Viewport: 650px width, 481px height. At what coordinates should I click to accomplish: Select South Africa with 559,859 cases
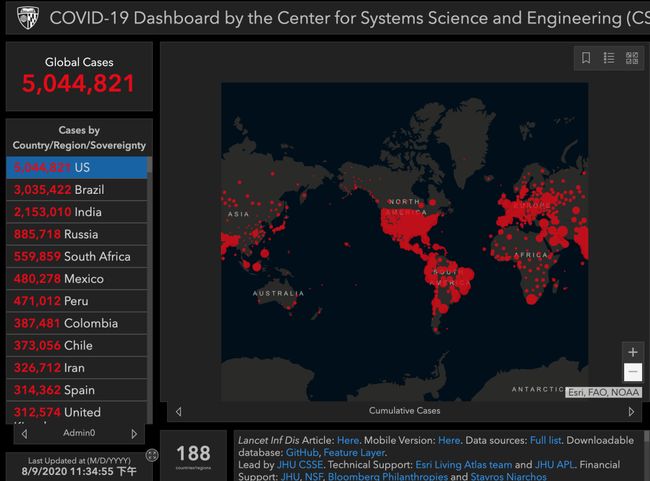[x=77, y=257]
